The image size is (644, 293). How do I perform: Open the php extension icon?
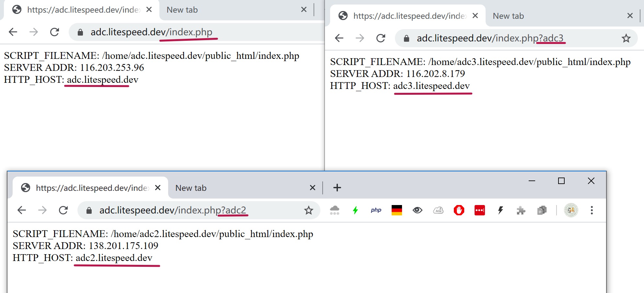tap(376, 210)
